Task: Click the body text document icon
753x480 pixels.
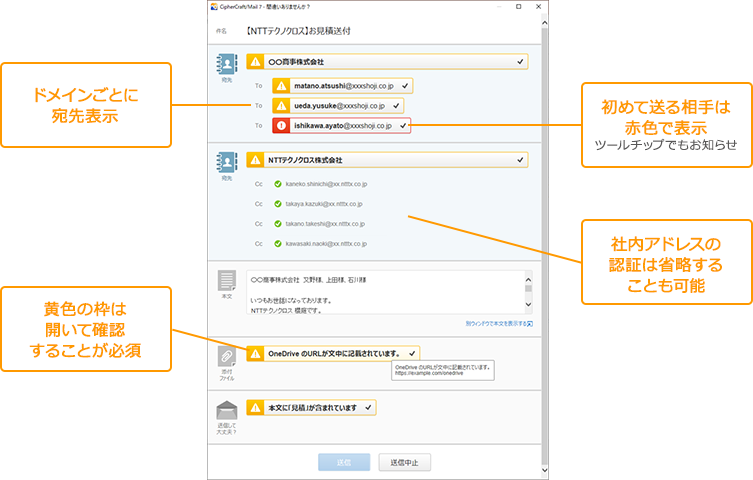Action: coord(227,281)
